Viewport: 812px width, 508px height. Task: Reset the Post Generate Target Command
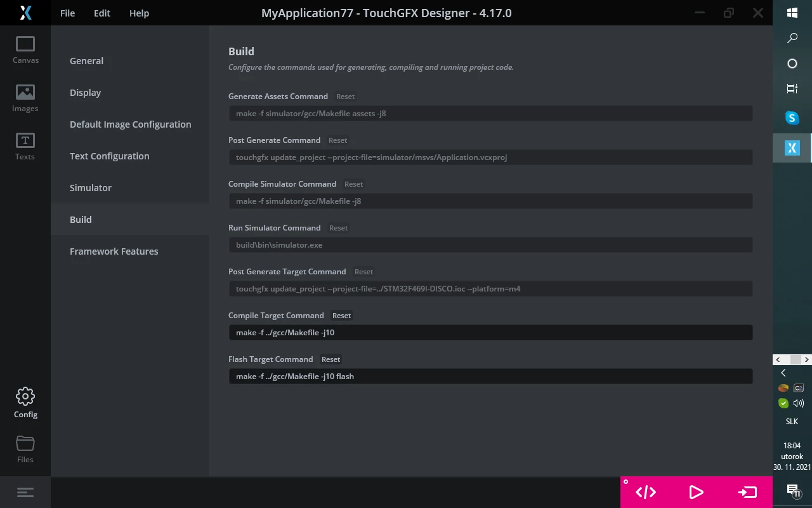(x=364, y=272)
